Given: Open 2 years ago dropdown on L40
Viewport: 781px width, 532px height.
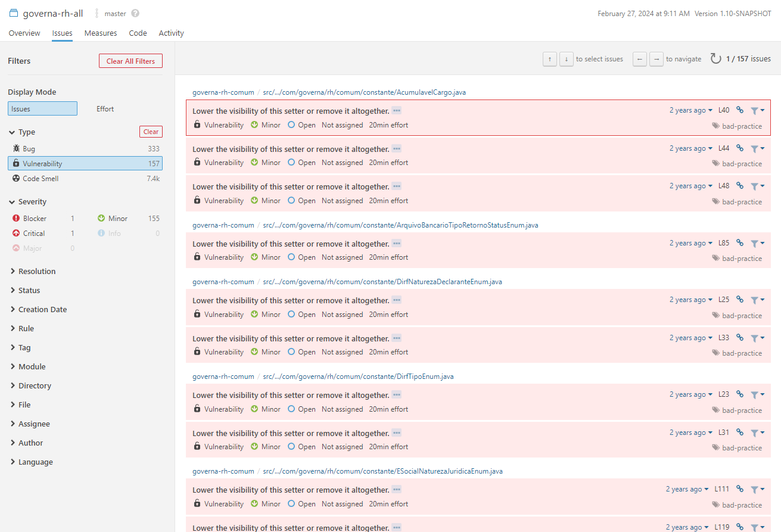Looking at the screenshot, I should (691, 110).
